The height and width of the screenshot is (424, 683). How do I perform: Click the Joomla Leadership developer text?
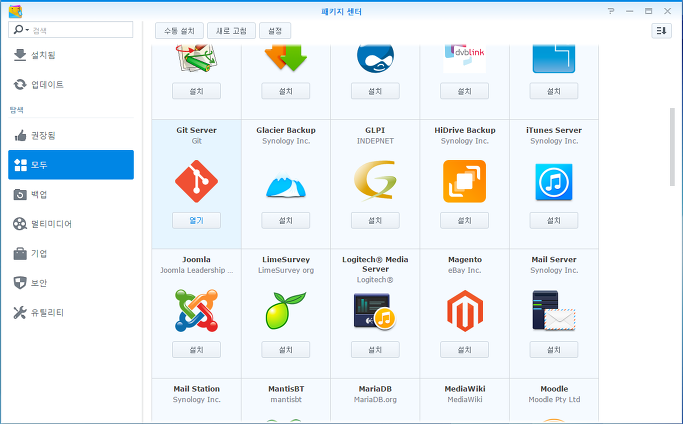(196, 270)
